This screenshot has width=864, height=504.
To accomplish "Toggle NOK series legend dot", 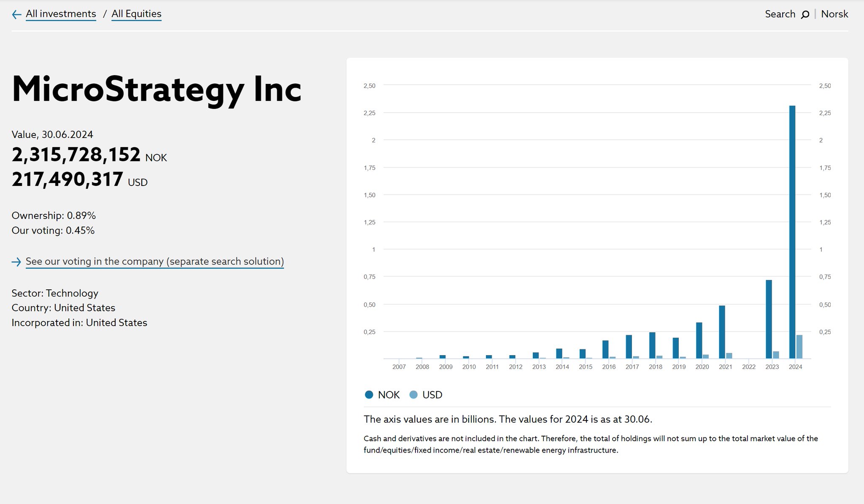I will pos(369,395).
